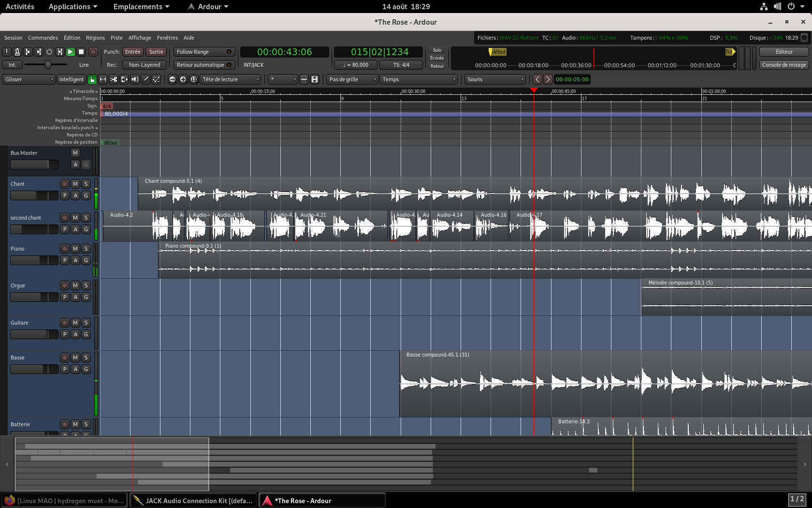Open the Régions menu
The image size is (812, 508).
coord(95,38)
